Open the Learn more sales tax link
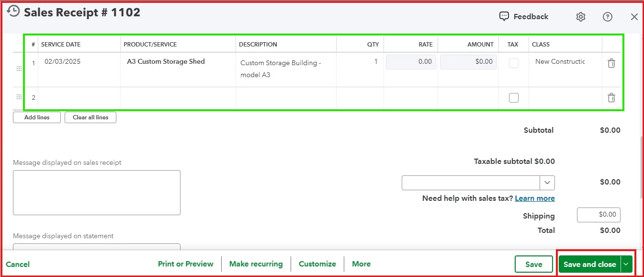 click(535, 198)
